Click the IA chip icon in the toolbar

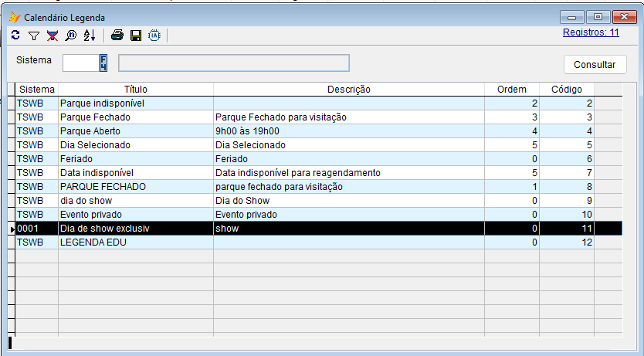(154, 36)
